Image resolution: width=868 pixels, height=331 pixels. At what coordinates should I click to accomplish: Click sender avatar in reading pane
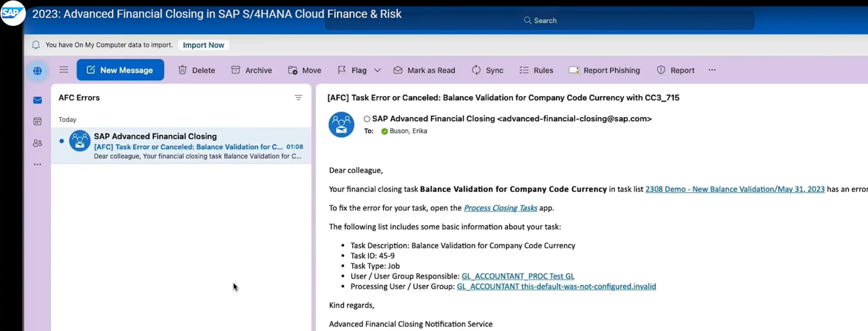pyautogui.click(x=341, y=124)
